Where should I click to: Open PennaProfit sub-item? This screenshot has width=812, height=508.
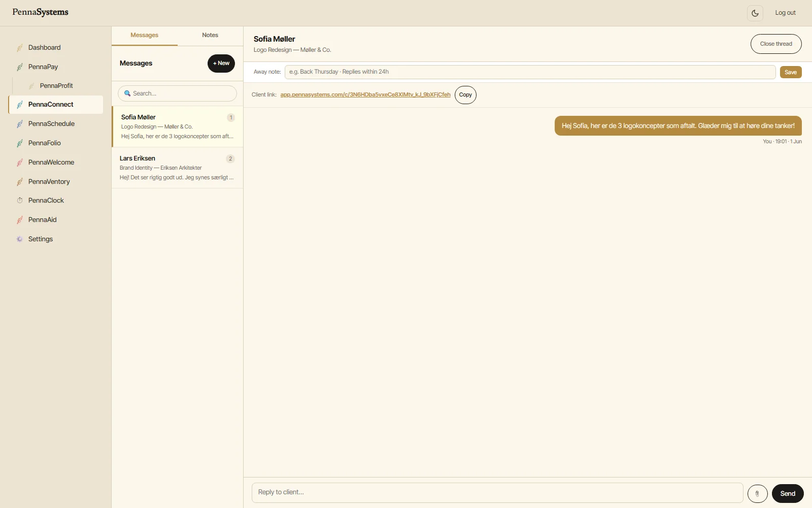coord(61,86)
